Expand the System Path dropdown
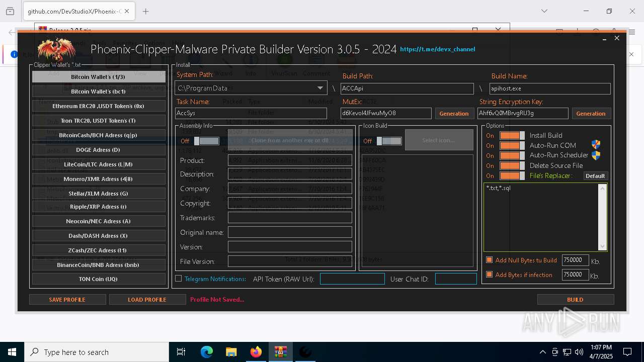The height and width of the screenshot is (362, 644). pyautogui.click(x=320, y=88)
